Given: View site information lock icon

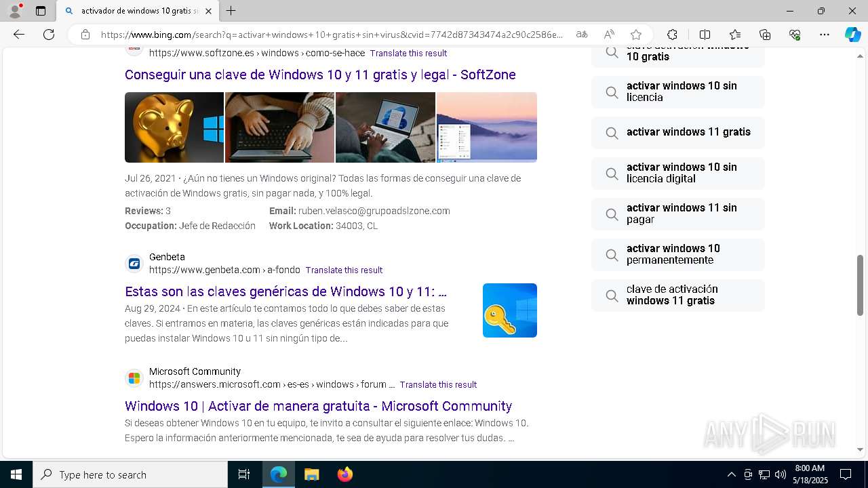Looking at the screenshot, I should point(85,35).
